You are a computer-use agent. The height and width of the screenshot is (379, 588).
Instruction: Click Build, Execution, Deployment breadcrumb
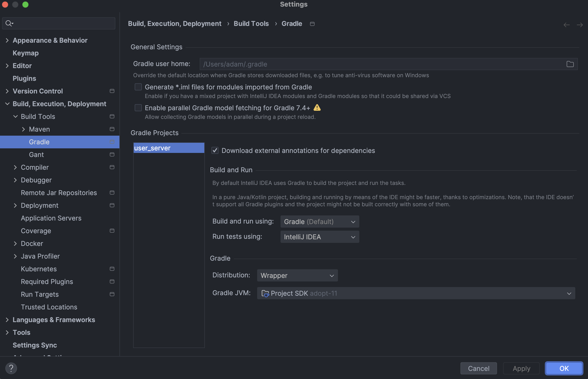click(x=175, y=24)
